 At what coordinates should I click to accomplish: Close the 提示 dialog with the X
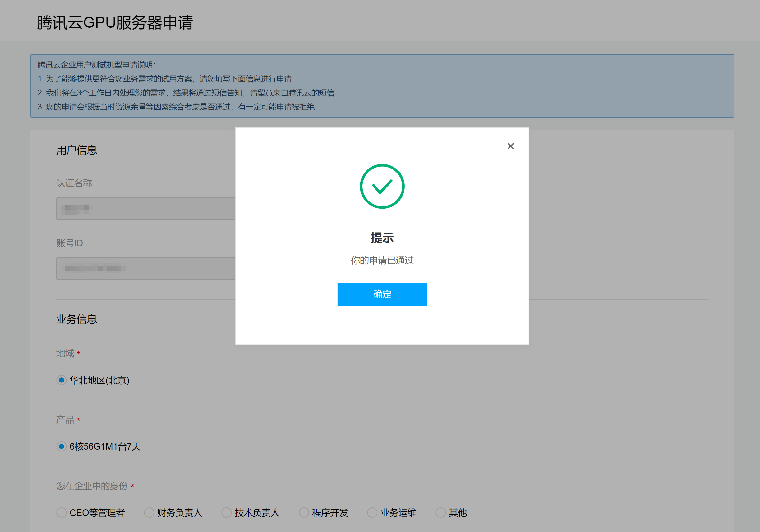click(510, 146)
